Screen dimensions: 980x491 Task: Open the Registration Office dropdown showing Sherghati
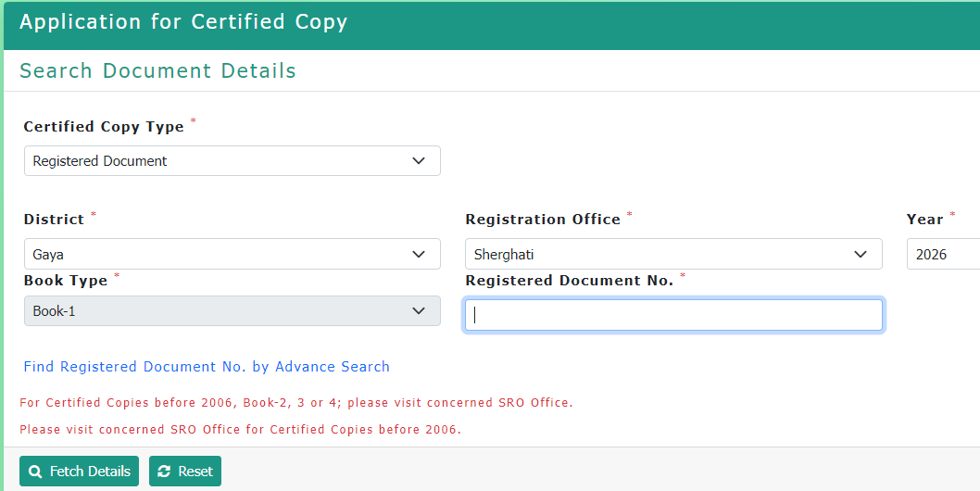673,254
